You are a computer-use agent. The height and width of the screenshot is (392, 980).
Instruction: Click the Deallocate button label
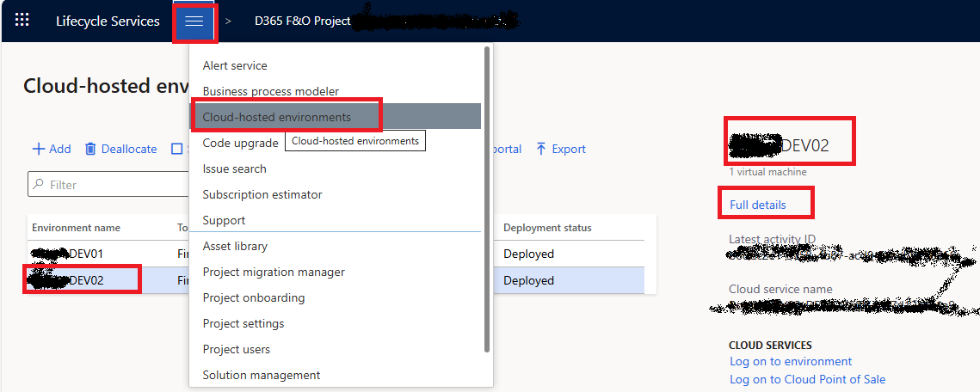[129, 150]
